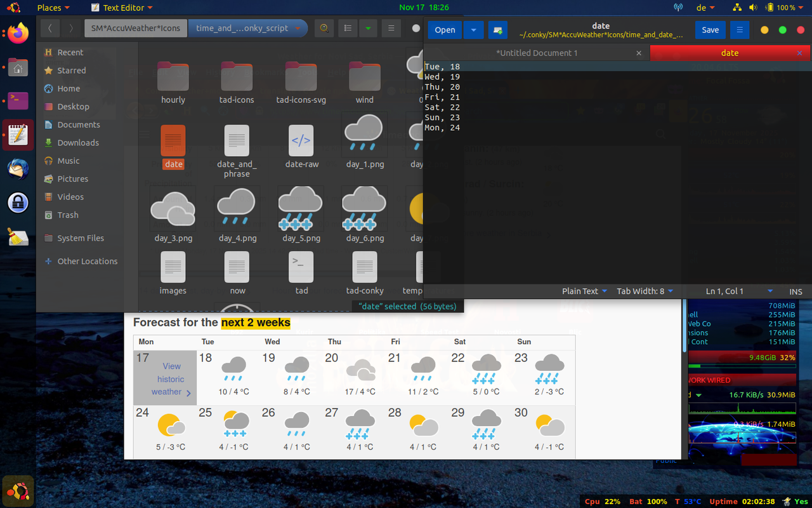Viewport: 812px width, 508px height.
Task: Open Thunderbird mail from the dock
Action: click(x=18, y=169)
